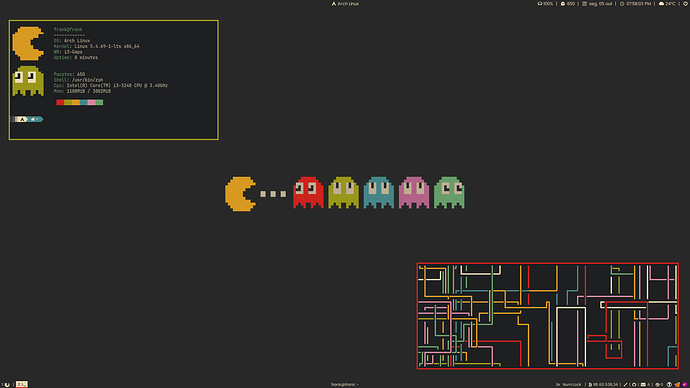This screenshot has height=388, width=690.
Task: Click the clock time module
Action: (x=635, y=4)
